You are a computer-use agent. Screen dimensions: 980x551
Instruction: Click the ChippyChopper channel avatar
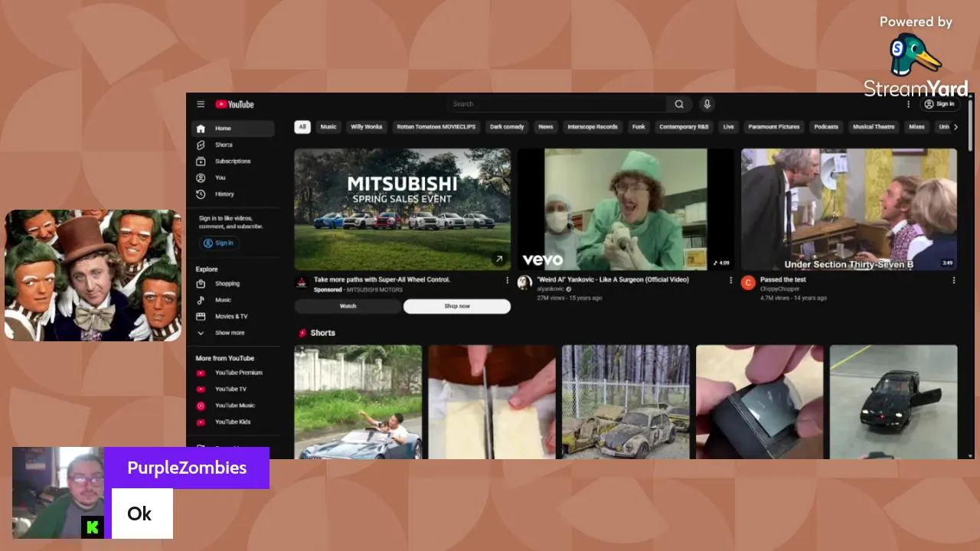(x=748, y=283)
